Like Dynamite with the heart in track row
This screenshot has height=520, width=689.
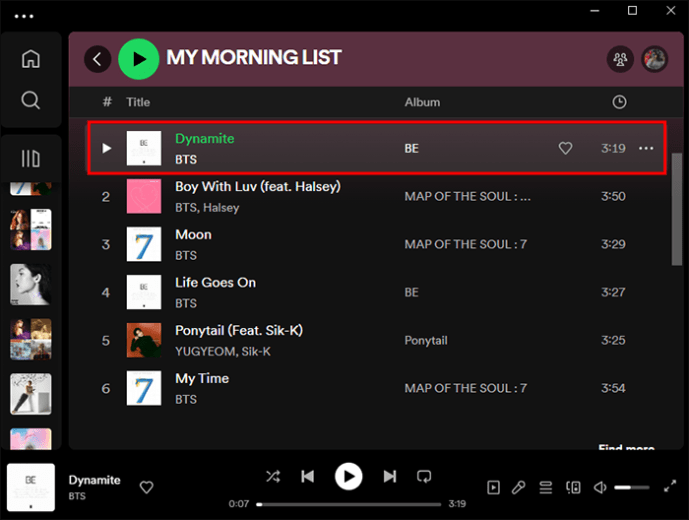(565, 148)
